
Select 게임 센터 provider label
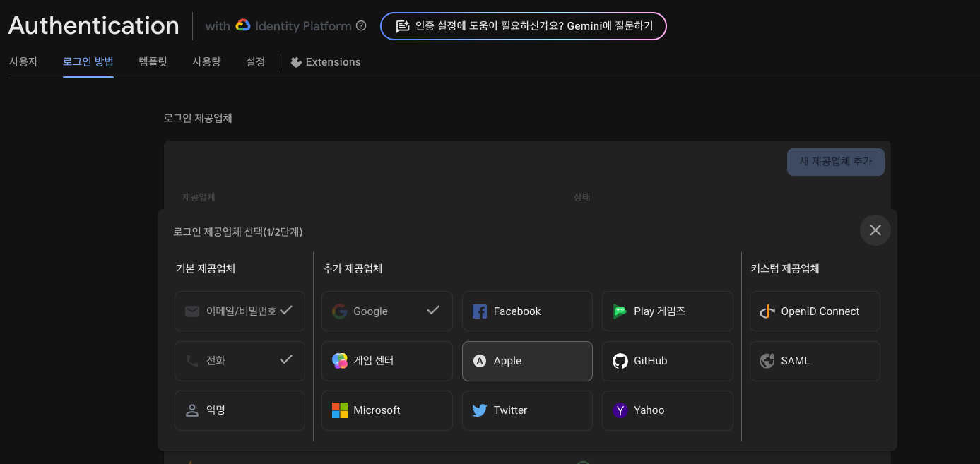coord(374,361)
